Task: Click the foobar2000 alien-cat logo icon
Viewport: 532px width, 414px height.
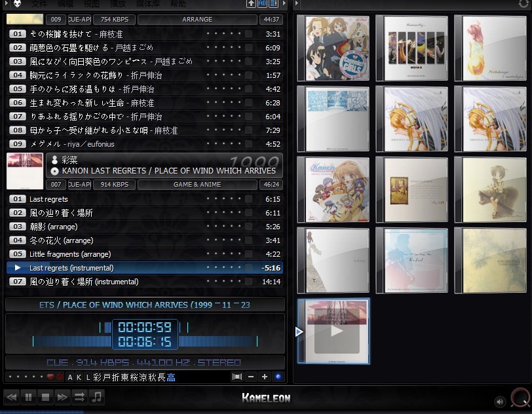Action: (x=17, y=4)
